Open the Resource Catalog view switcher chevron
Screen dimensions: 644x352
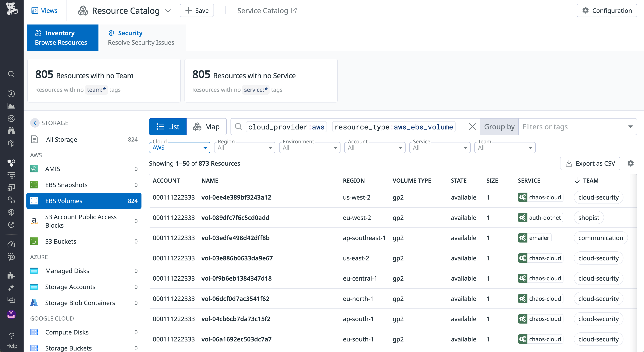[168, 11]
